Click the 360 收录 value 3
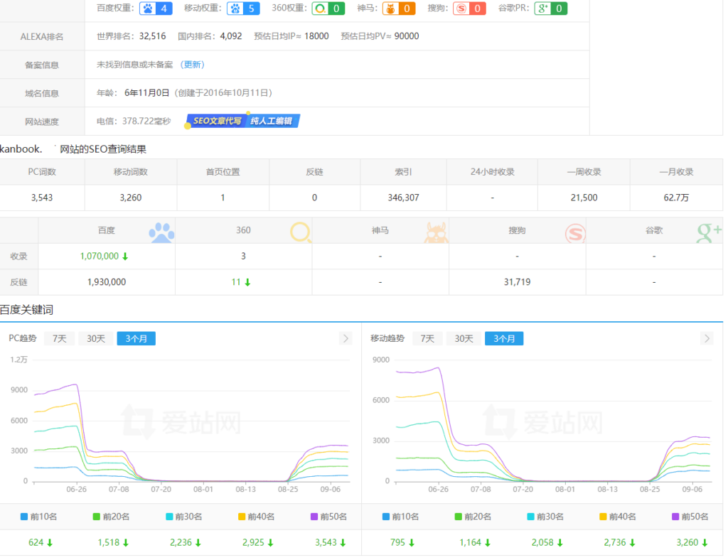 coord(243,256)
